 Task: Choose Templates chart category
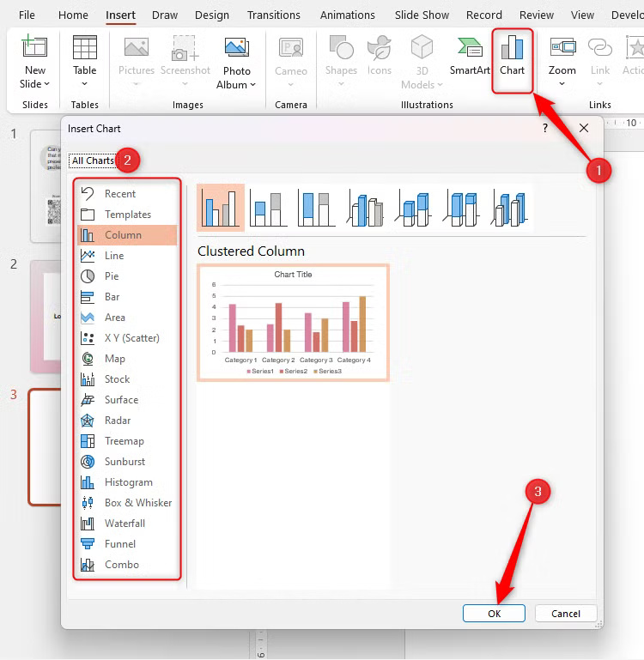coord(127,215)
